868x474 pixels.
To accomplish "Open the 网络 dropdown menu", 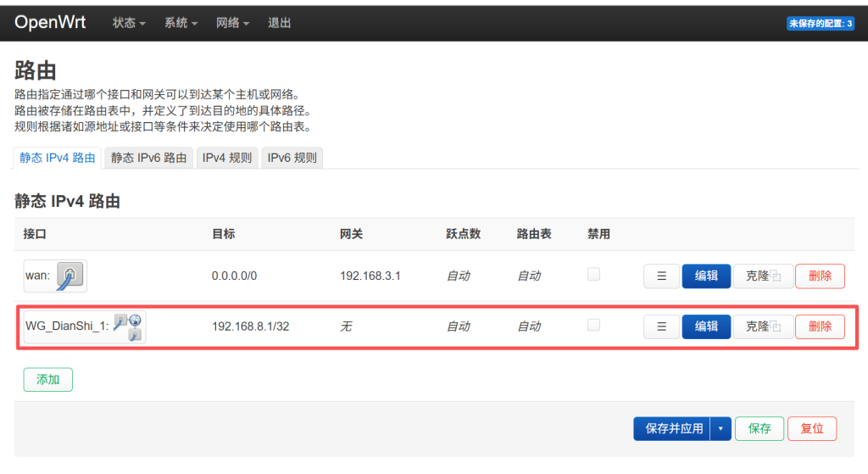I will coord(232,24).
